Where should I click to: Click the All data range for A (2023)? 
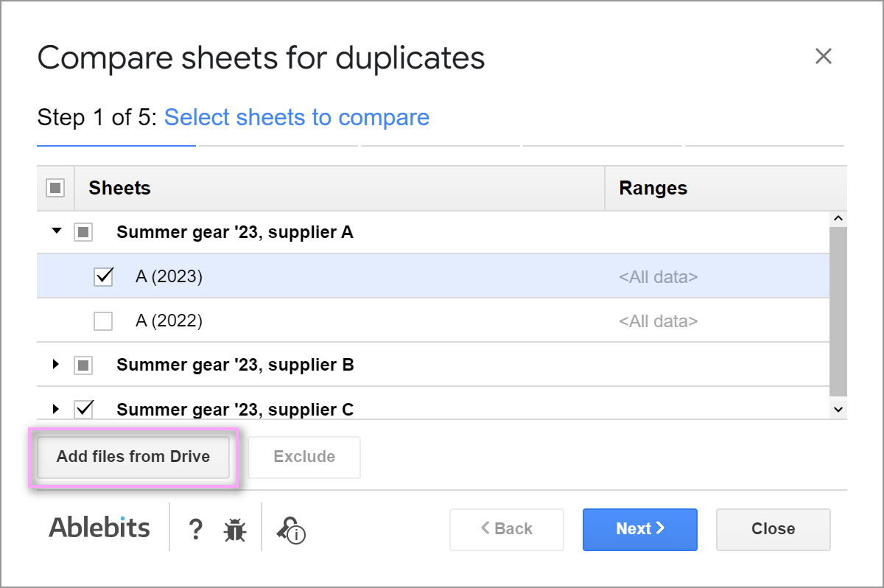(x=659, y=278)
